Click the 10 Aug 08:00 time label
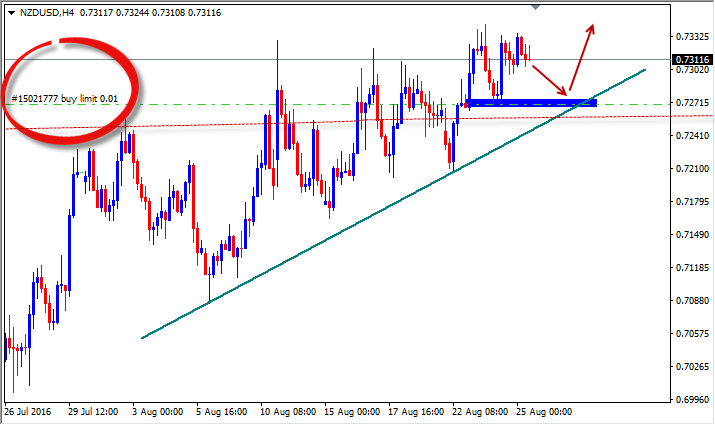Image resolution: width=715 pixels, height=425 pixels. [x=288, y=412]
